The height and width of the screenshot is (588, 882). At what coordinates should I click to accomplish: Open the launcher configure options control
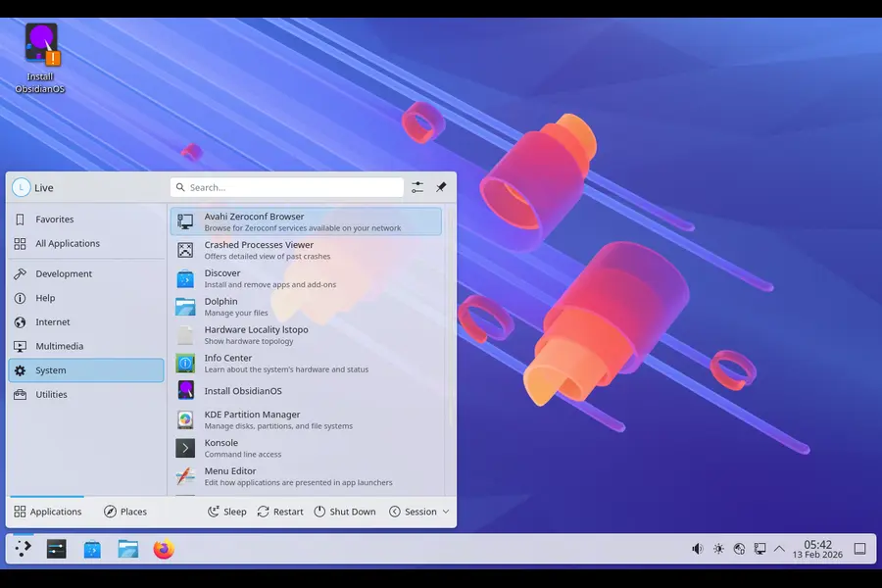click(416, 186)
